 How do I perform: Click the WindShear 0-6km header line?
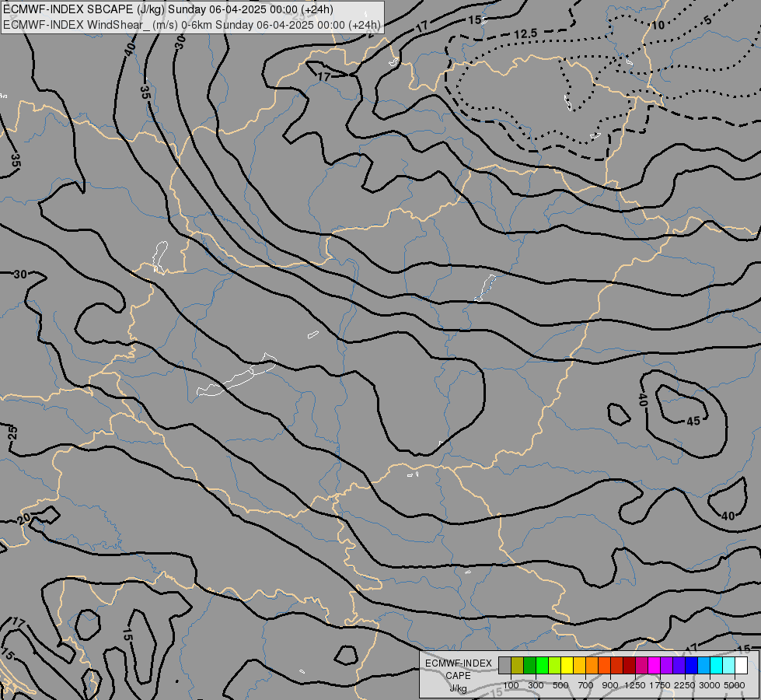(x=192, y=25)
